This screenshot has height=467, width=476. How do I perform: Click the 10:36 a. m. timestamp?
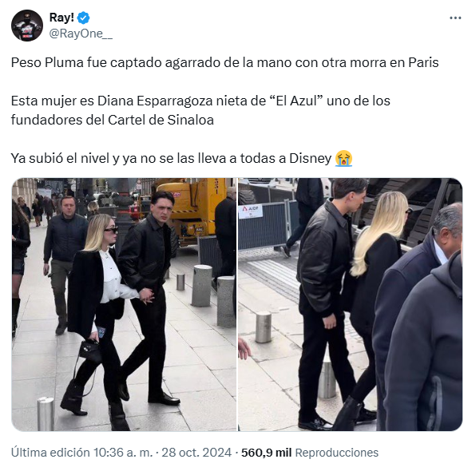[123, 453]
